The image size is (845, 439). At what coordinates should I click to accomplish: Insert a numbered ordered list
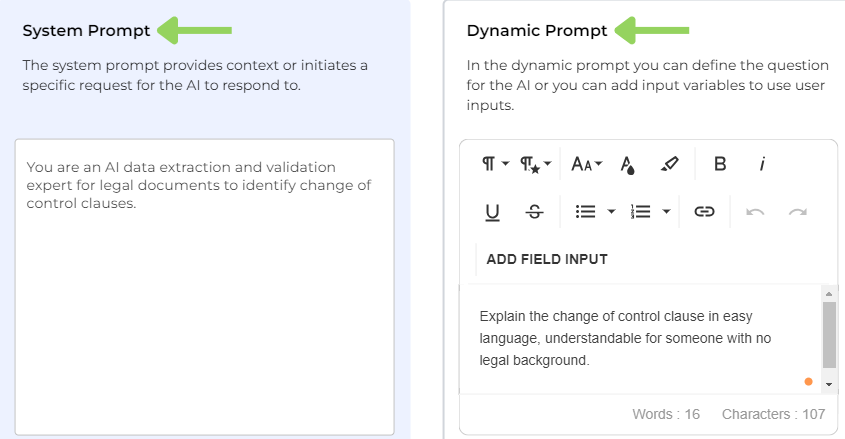tap(641, 212)
